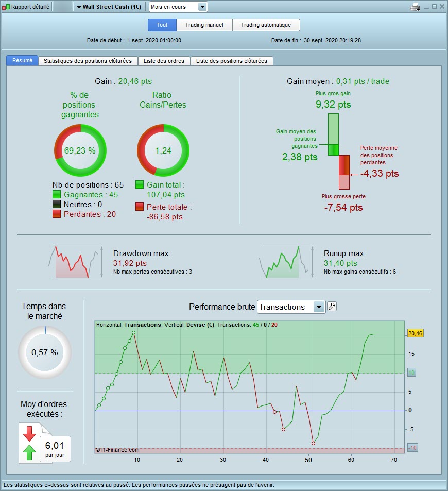The image size is (448, 491).
Task: Click the 31,40 pts runup value
Action: click(340, 263)
